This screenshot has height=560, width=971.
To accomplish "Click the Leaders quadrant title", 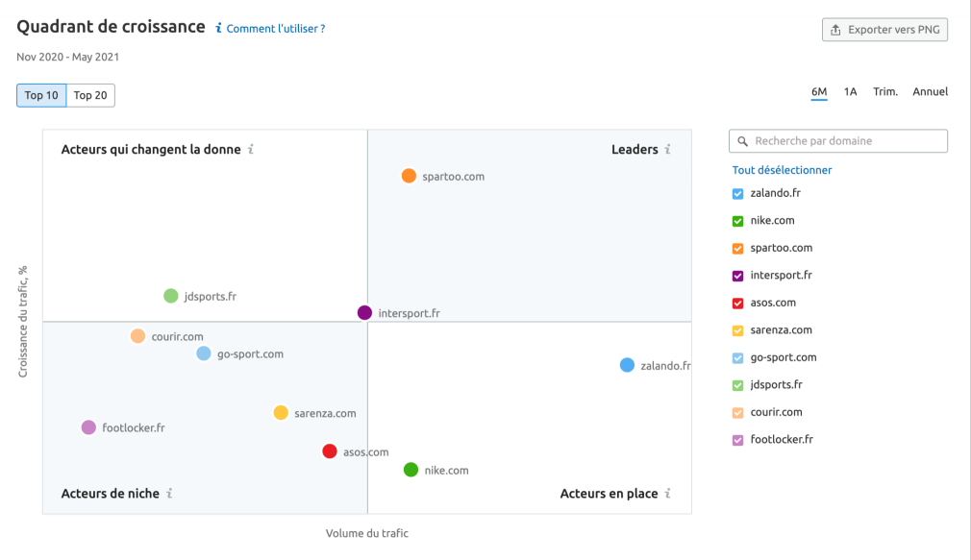I will pos(635,149).
